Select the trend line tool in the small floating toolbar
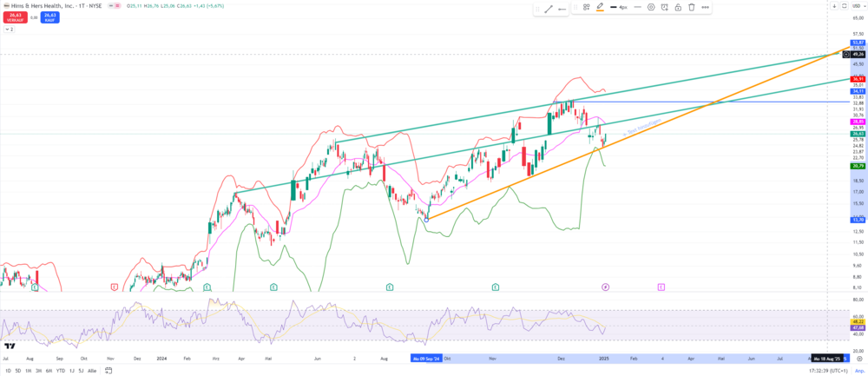Image resolution: width=868 pixels, height=376 pixels. (549, 9)
